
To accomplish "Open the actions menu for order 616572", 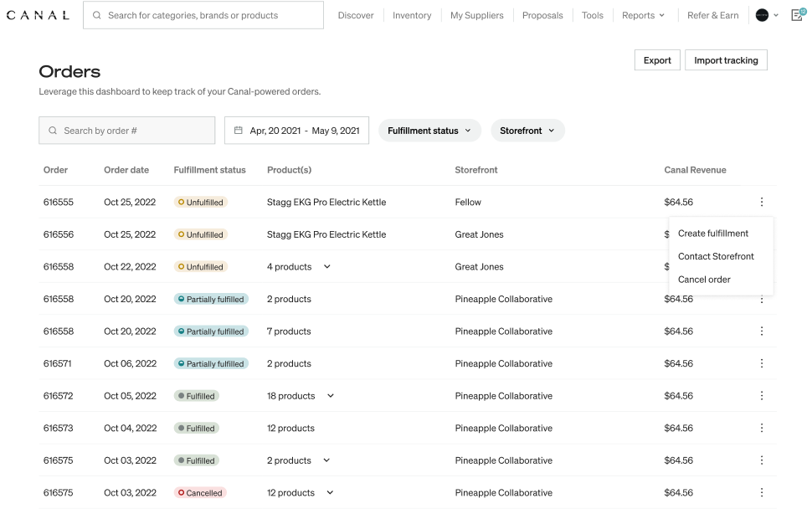I will coord(761,396).
